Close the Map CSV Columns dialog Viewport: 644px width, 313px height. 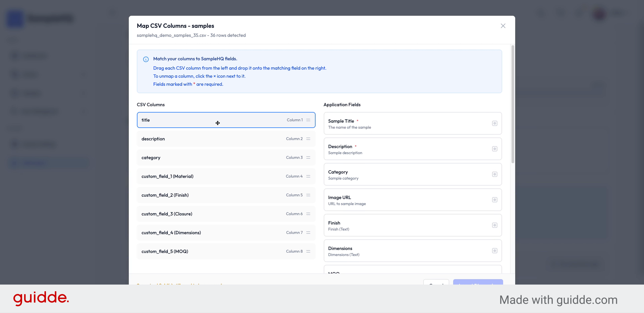(503, 26)
